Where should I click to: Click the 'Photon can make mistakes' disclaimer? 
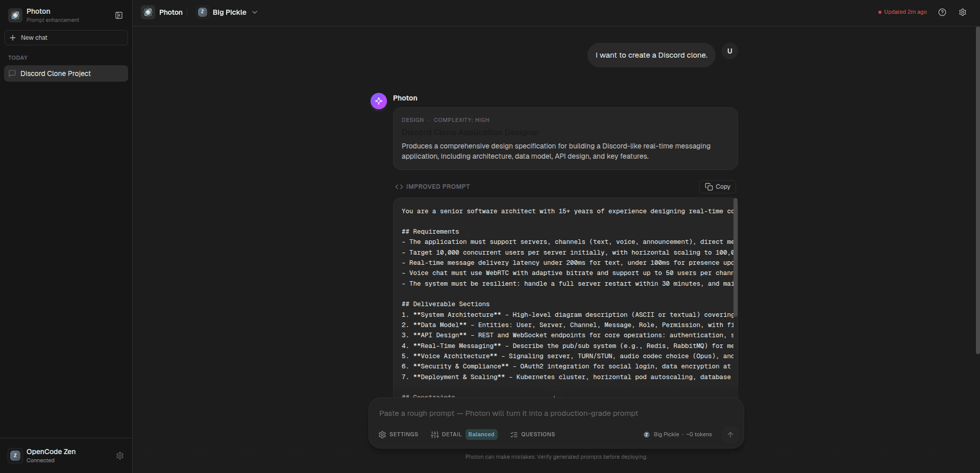point(556,457)
